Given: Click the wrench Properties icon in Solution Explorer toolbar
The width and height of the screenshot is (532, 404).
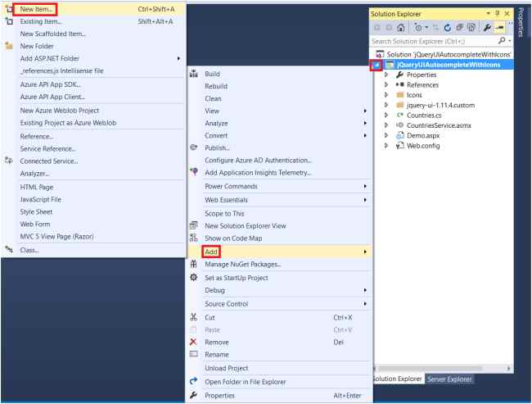Looking at the screenshot, I should [x=487, y=28].
